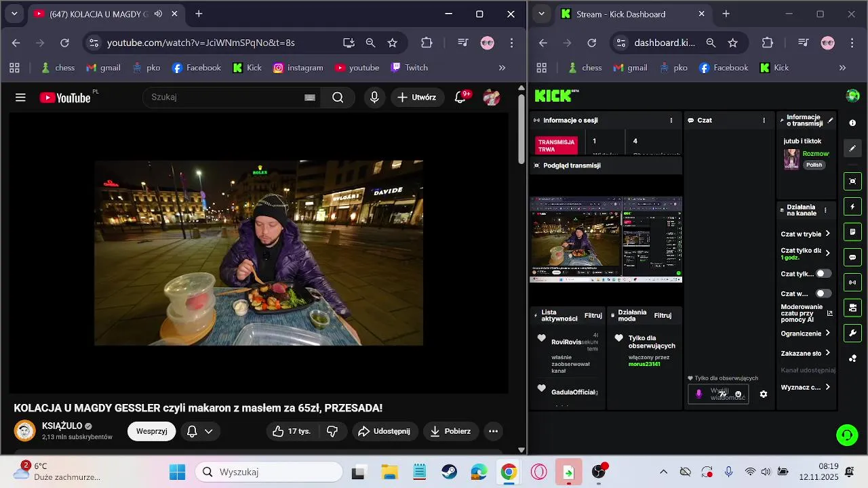Click Kick sidebar pencil edit icon
This screenshot has width=868, height=488.
tap(852, 148)
